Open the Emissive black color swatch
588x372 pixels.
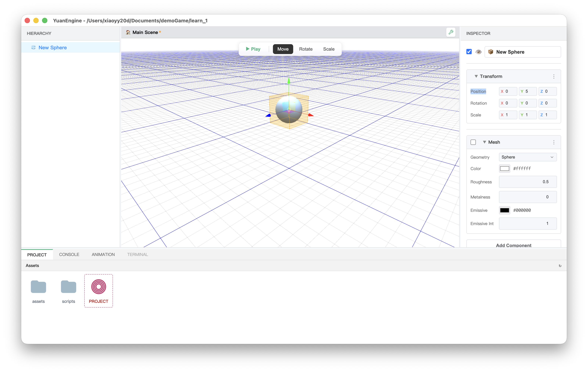click(x=504, y=210)
